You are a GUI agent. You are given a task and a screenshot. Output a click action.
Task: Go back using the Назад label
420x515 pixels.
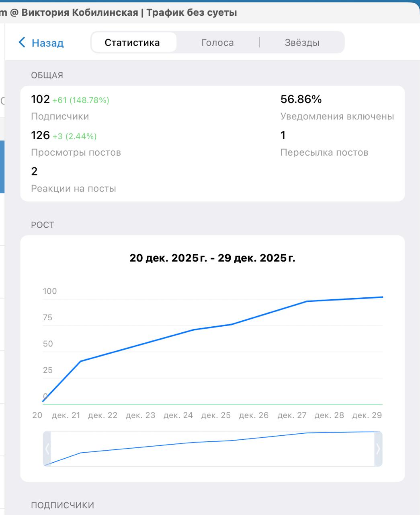pyautogui.click(x=47, y=43)
